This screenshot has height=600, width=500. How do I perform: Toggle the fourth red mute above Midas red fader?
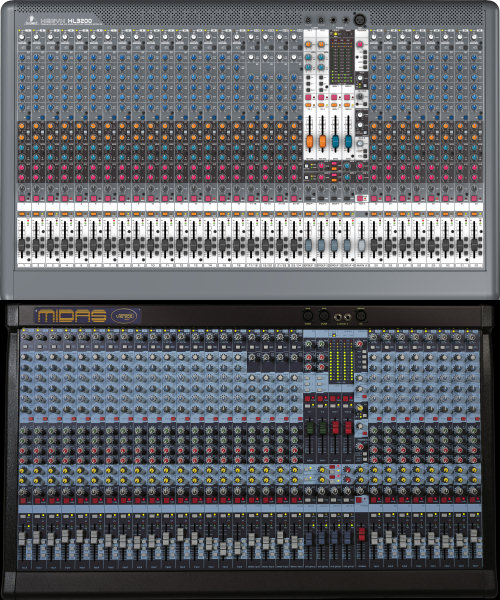347,399
